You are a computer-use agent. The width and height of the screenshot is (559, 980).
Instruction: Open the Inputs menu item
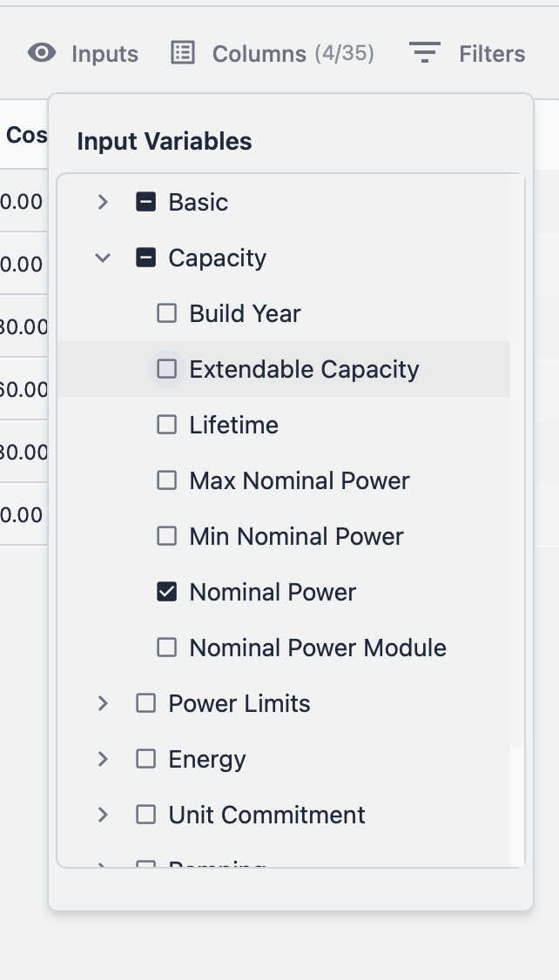pyautogui.click(x=104, y=53)
